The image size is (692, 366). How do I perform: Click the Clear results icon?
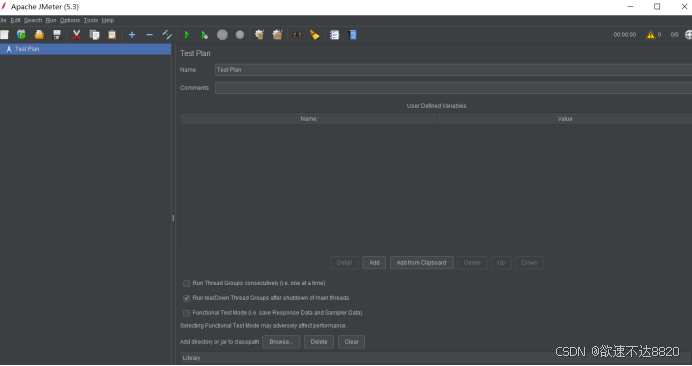260,34
